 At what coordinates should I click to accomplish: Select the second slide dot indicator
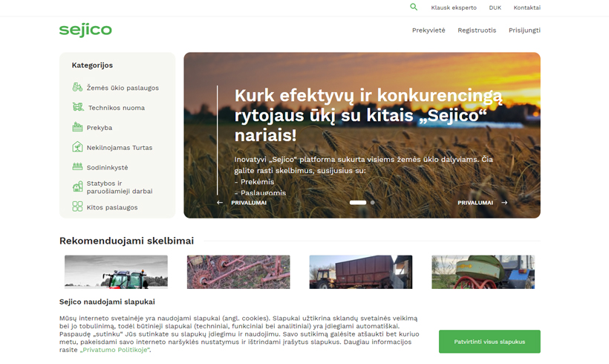pos(373,202)
